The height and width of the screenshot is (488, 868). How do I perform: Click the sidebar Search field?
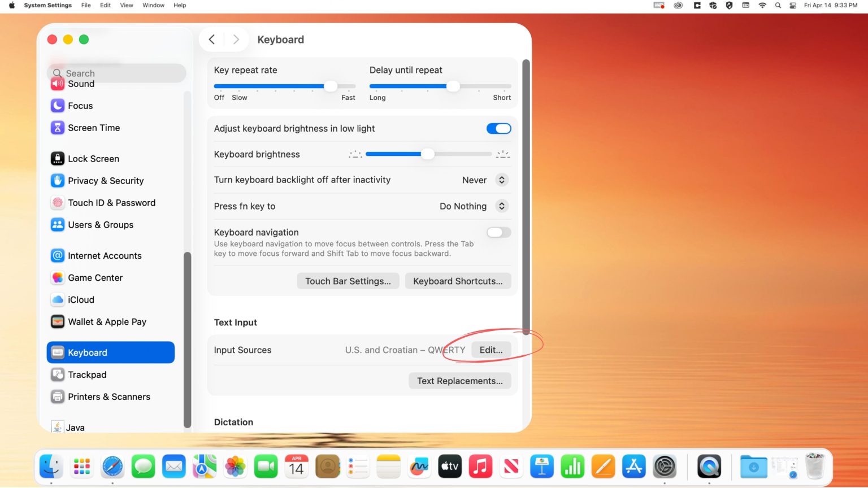pyautogui.click(x=116, y=73)
